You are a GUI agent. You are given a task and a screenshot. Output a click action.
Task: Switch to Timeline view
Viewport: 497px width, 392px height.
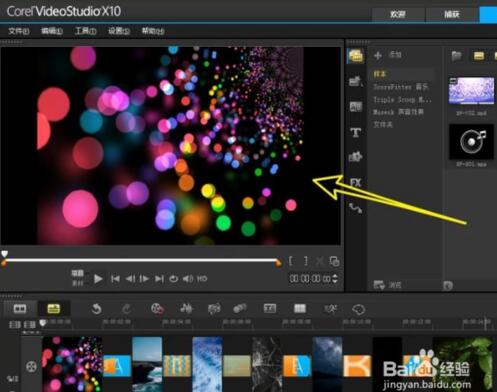(x=54, y=309)
